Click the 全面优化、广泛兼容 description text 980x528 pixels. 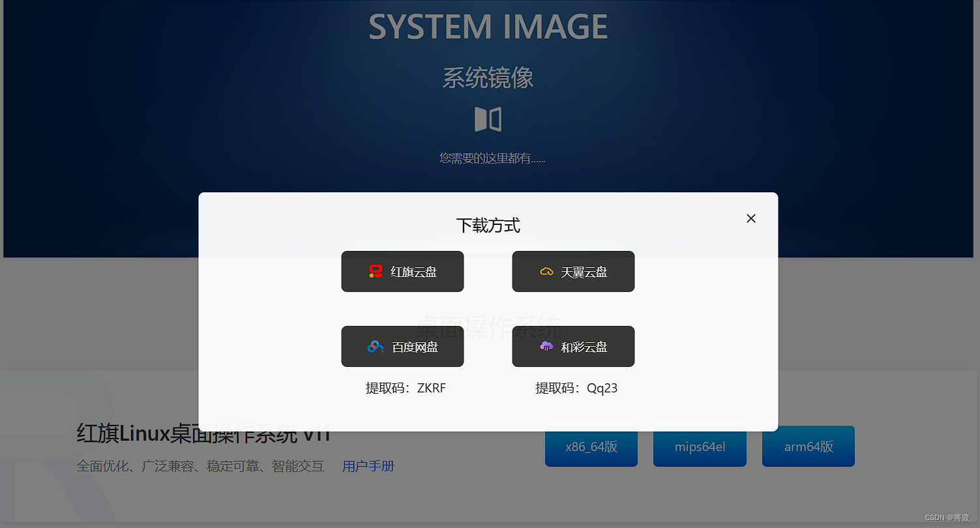(200, 466)
